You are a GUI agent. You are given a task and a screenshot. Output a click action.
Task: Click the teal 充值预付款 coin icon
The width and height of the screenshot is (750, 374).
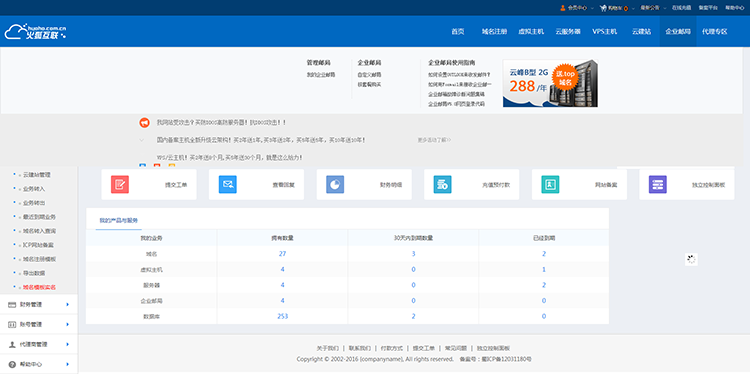442,184
